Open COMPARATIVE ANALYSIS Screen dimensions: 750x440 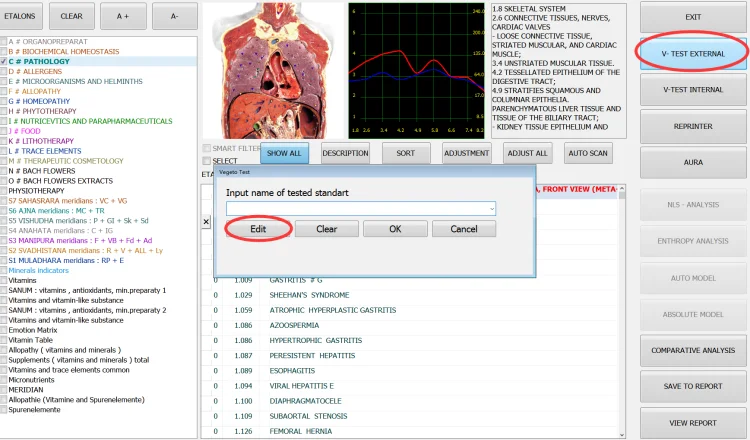tap(693, 350)
